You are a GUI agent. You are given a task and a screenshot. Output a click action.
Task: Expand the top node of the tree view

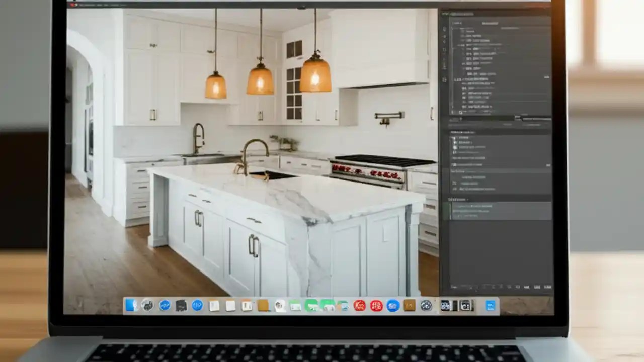(452, 27)
